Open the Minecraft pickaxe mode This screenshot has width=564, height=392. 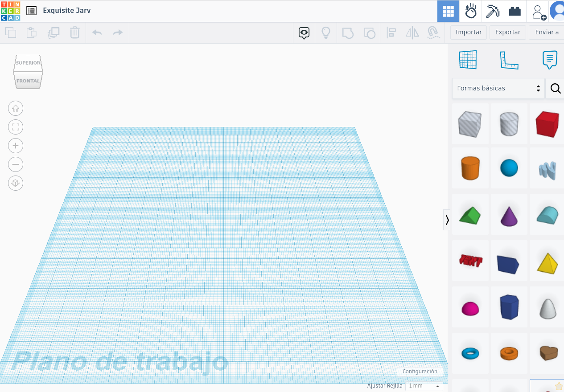(x=493, y=11)
